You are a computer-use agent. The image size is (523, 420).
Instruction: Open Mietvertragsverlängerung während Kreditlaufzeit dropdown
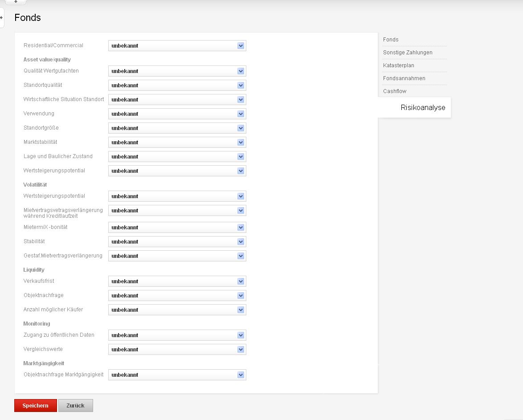pyautogui.click(x=177, y=211)
